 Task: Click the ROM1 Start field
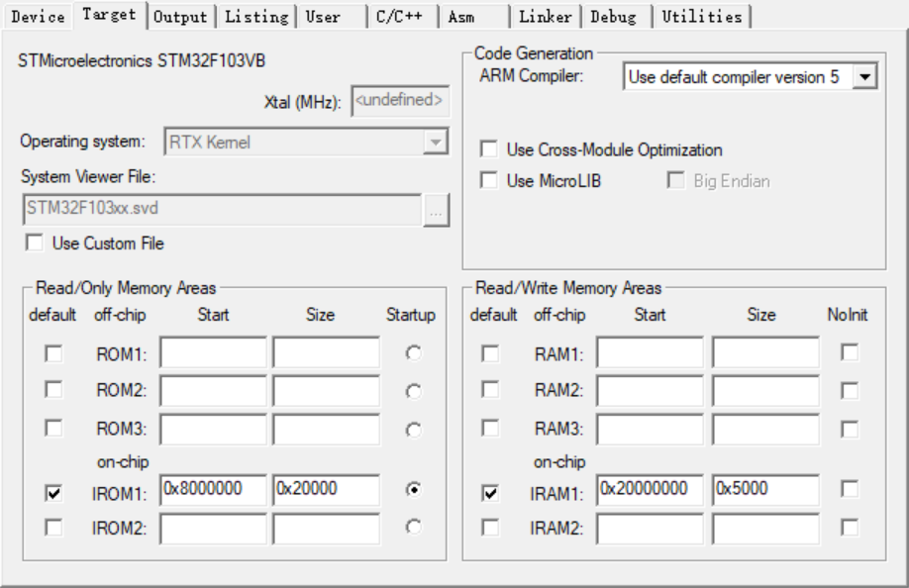click(213, 352)
